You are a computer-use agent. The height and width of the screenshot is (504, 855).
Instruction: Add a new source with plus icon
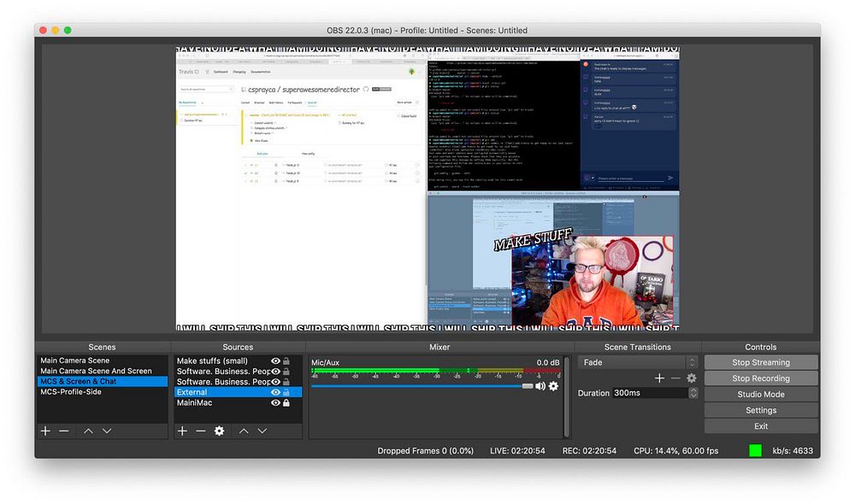pos(182,431)
